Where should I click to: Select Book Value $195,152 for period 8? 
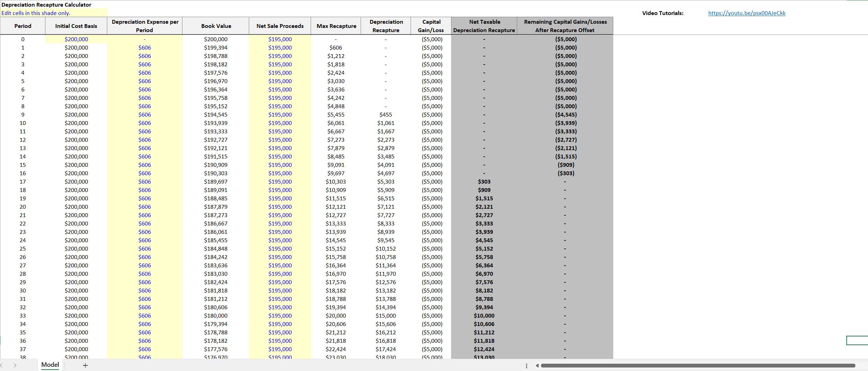click(x=216, y=106)
